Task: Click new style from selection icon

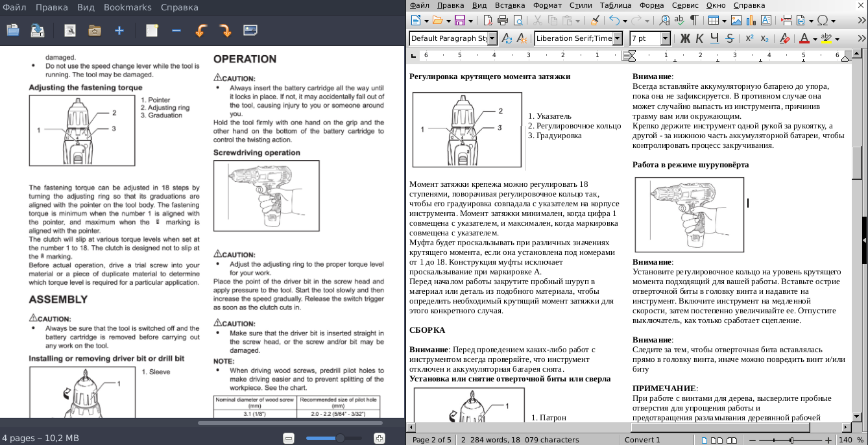Action: click(523, 39)
